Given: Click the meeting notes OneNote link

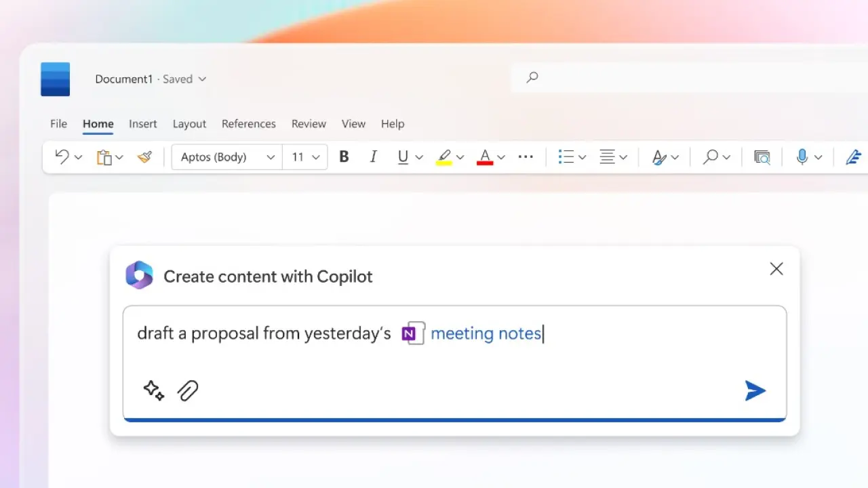Looking at the screenshot, I should 486,333.
